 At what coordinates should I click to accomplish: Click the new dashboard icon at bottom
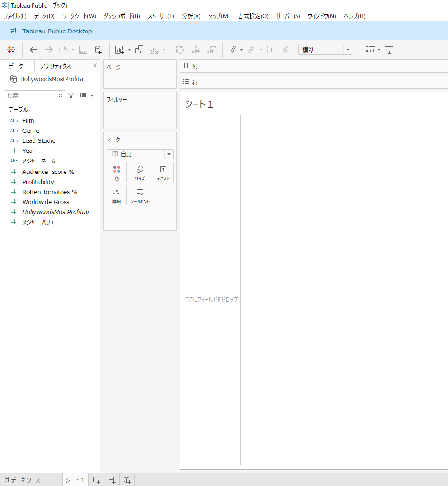tap(112, 480)
